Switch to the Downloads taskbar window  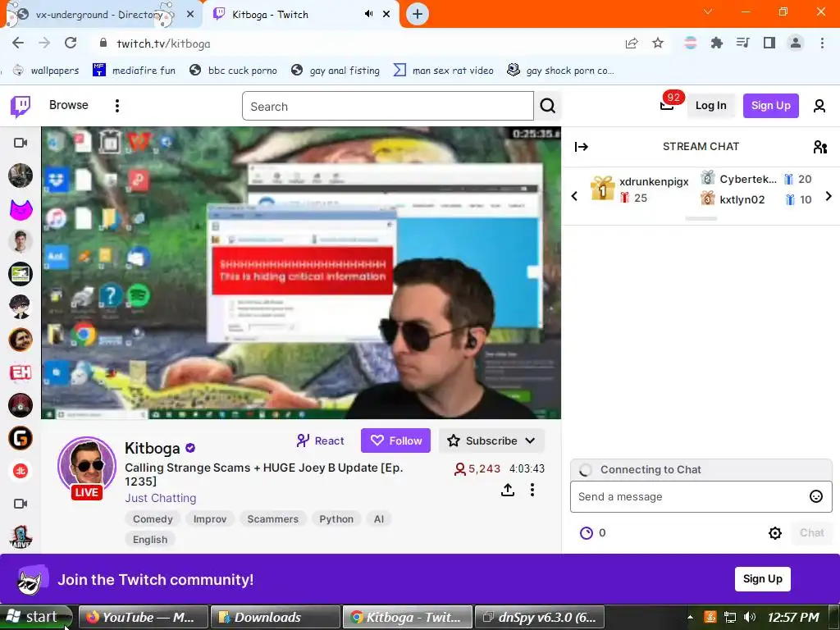[276, 617]
